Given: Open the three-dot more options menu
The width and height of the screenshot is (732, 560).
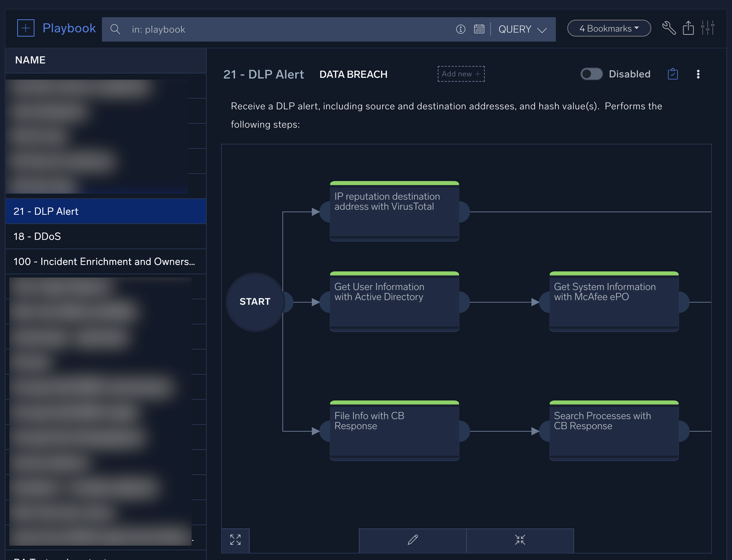Looking at the screenshot, I should pyautogui.click(x=698, y=74).
